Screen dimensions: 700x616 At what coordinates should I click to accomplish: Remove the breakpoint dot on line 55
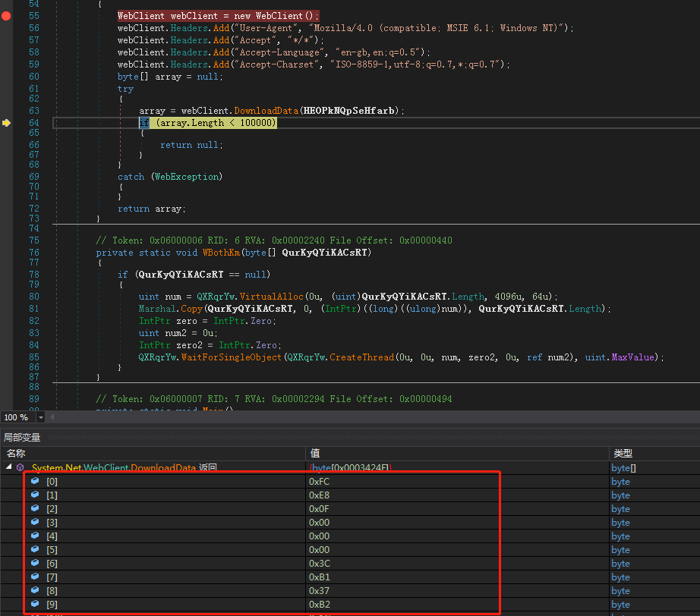click(x=6, y=16)
